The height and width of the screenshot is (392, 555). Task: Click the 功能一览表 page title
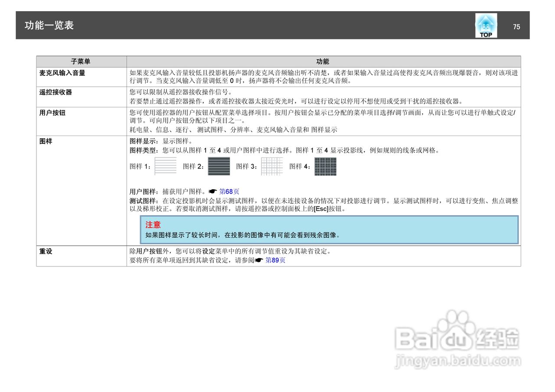pyautogui.click(x=49, y=26)
